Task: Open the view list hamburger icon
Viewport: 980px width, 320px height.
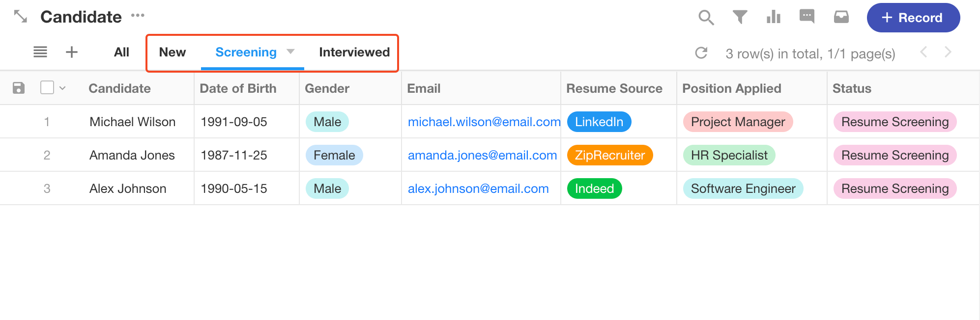Action: click(40, 52)
